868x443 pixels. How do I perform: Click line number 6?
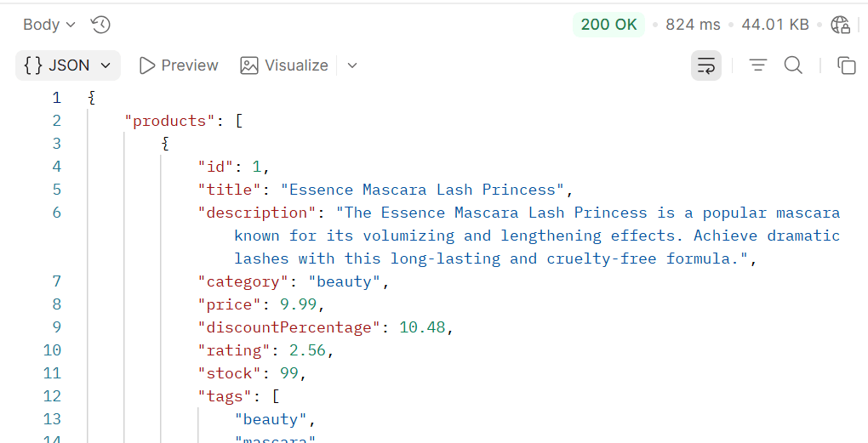click(56, 213)
